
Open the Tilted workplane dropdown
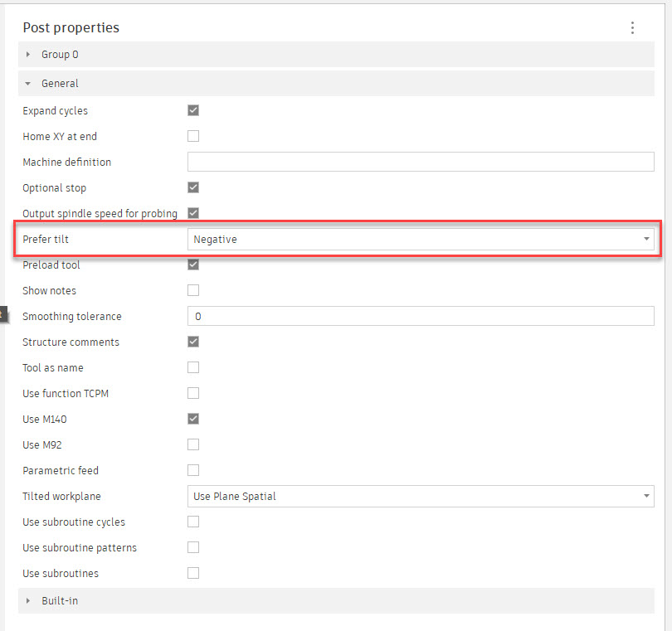tap(421, 496)
